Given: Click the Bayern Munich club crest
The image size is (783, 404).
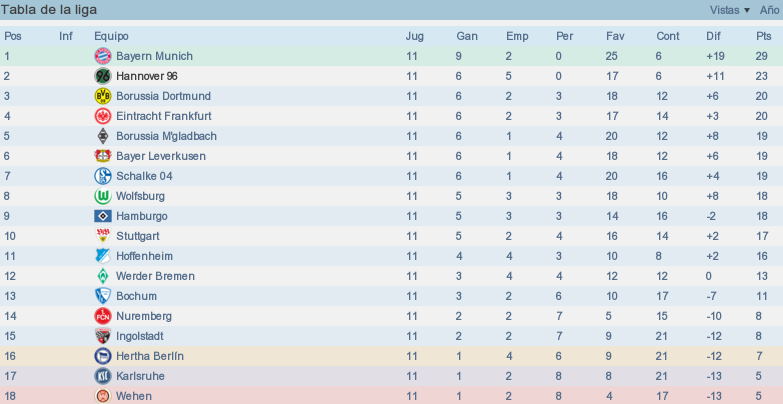Looking at the screenshot, I should pyautogui.click(x=103, y=56).
